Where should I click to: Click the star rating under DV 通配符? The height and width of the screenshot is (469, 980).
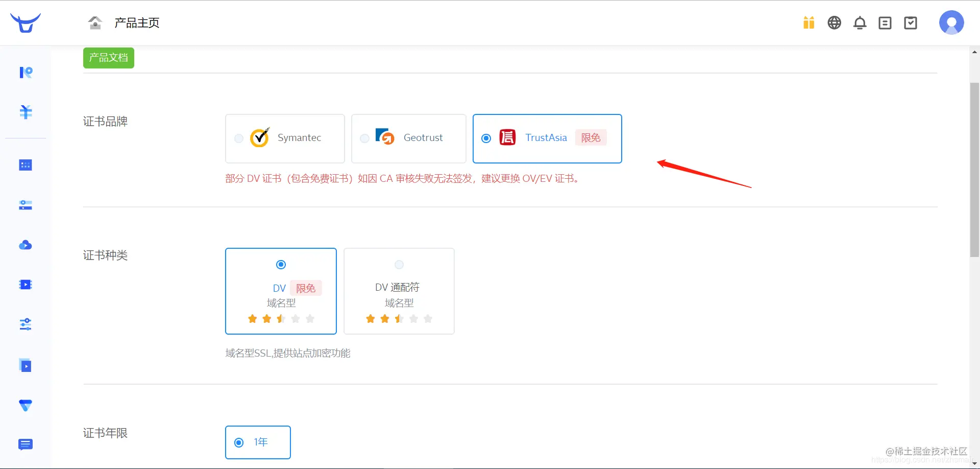coord(399,319)
